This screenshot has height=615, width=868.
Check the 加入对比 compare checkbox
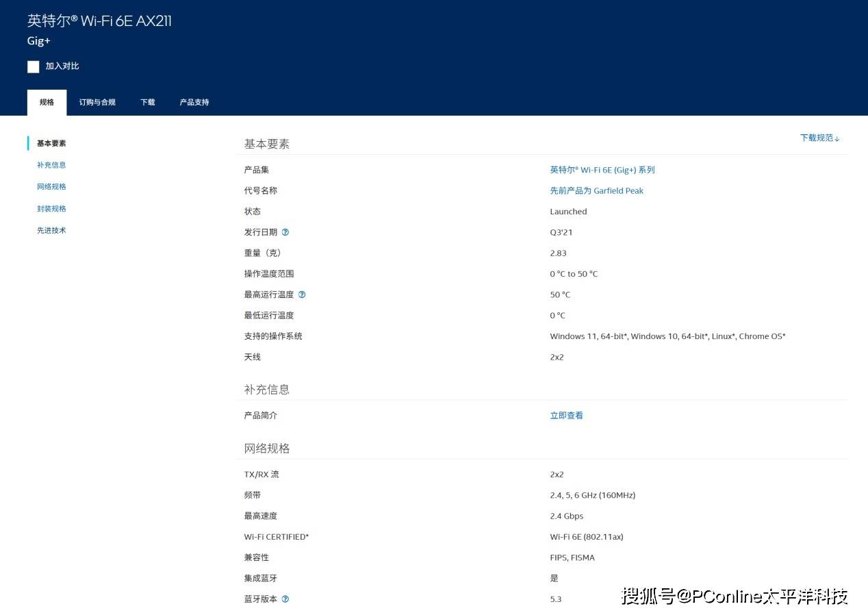[x=34, y=66]
